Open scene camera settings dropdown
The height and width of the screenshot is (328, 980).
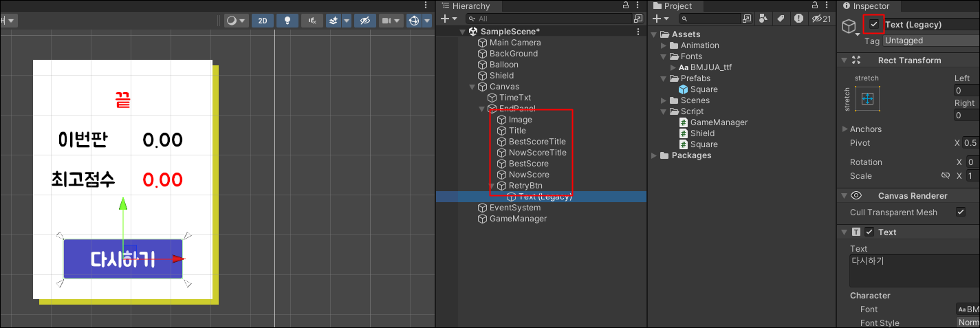coord(391,21)
